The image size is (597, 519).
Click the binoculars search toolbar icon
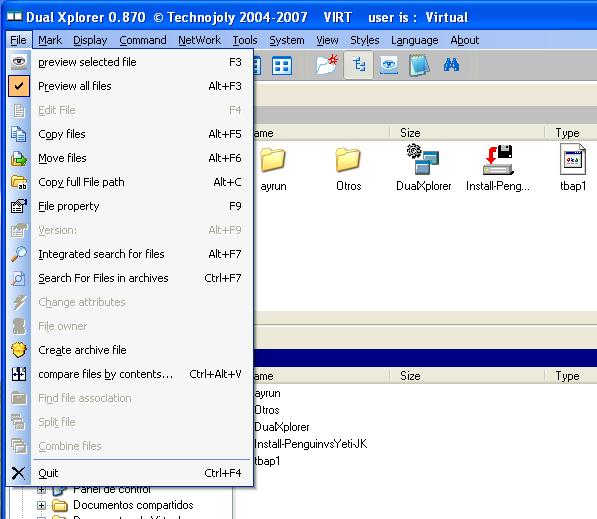click(451, 65)
